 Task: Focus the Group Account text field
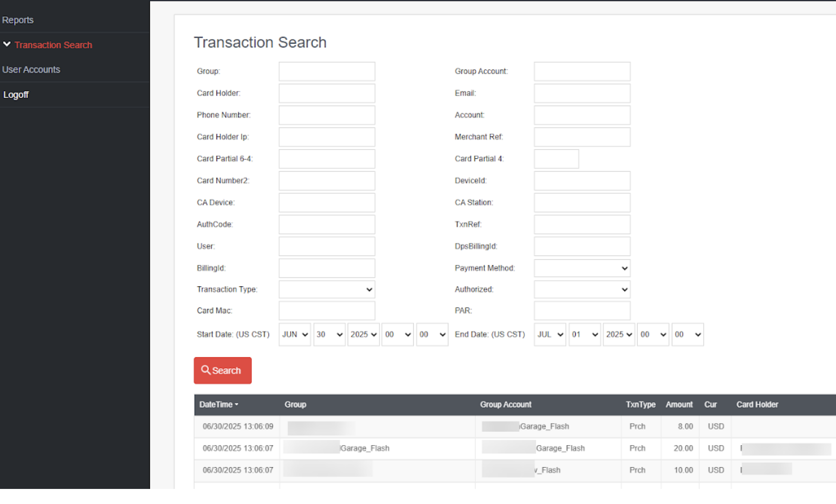[x=582, y=71]
